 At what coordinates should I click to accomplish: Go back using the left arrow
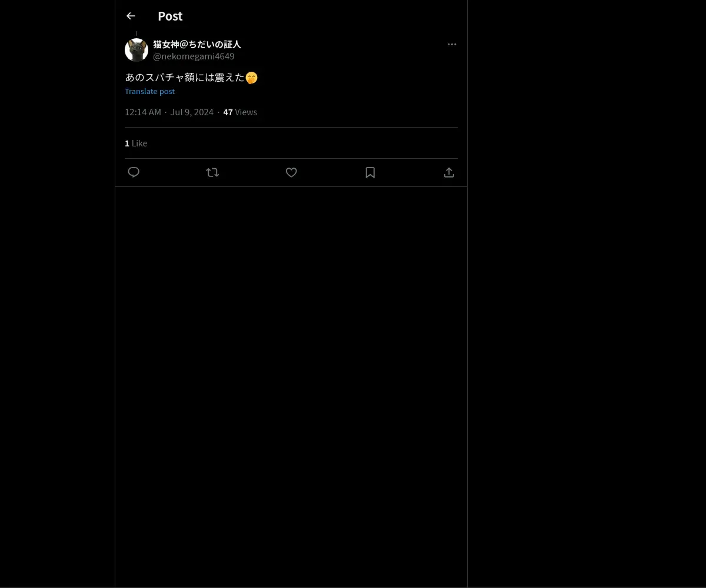[131, 16]
